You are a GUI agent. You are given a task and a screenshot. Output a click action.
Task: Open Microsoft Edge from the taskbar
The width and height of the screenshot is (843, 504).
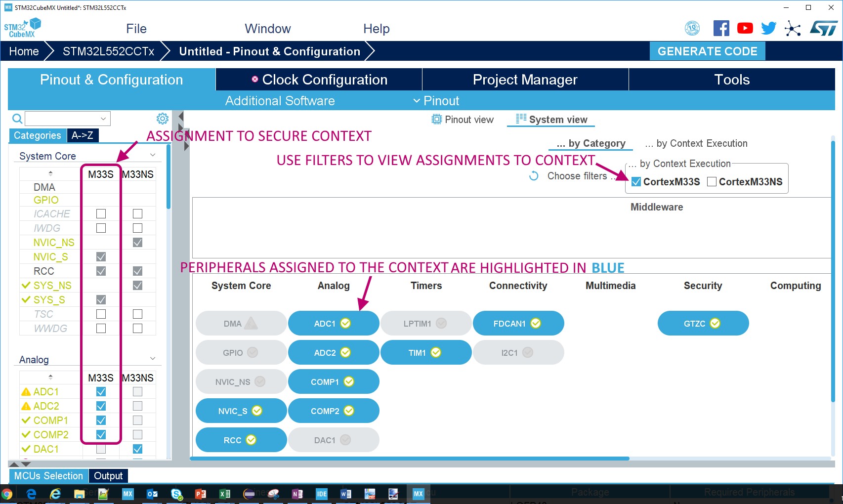[31, 494]
